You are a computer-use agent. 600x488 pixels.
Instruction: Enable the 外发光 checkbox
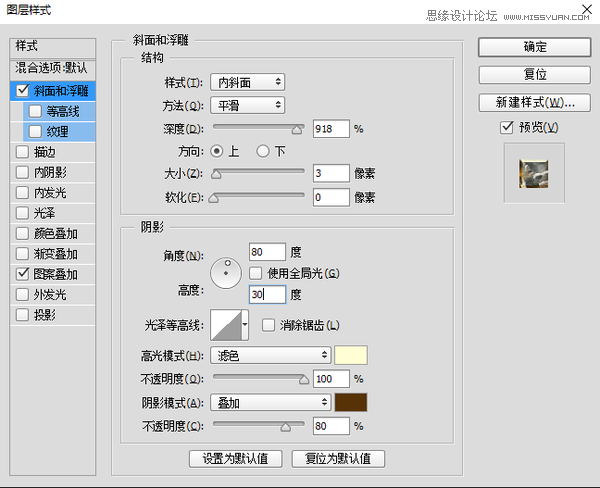(x=22, y=294)
